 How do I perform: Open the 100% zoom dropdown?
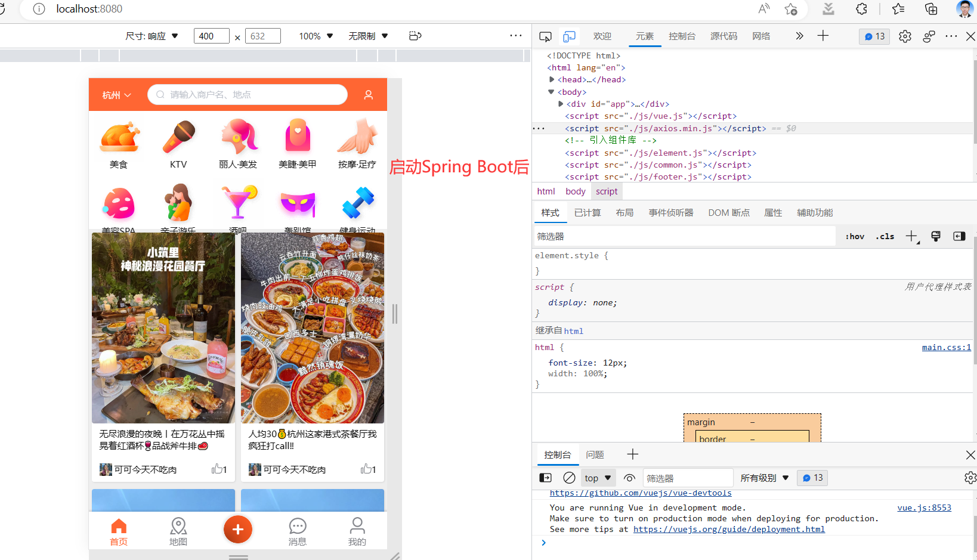coord(316,36)
